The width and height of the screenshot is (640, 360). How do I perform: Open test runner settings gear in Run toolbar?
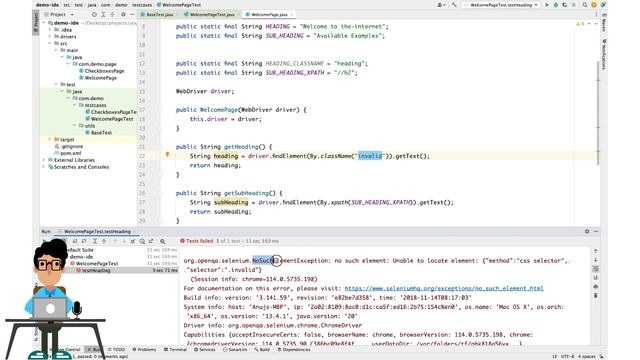162,241
